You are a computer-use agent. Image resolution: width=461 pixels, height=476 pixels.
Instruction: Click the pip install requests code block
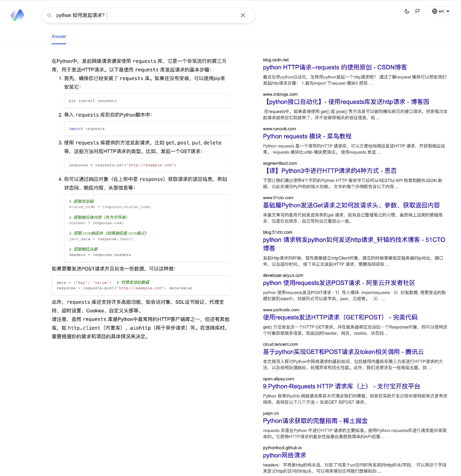[x=147, y=101]
